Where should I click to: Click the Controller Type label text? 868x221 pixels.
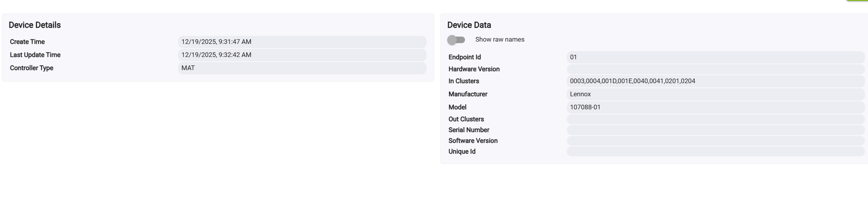coord(32,68)
